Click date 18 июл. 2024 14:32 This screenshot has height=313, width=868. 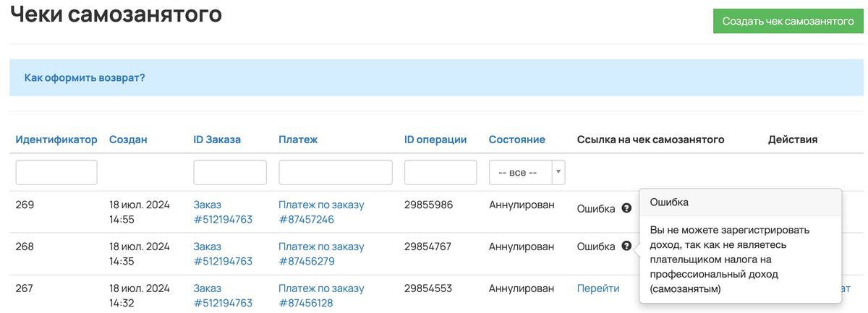pos(140,296)
